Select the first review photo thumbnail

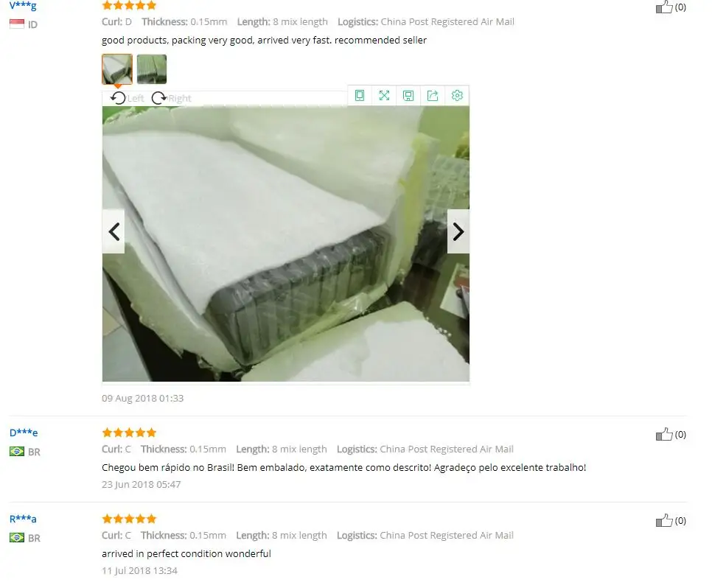pos(117,69)
